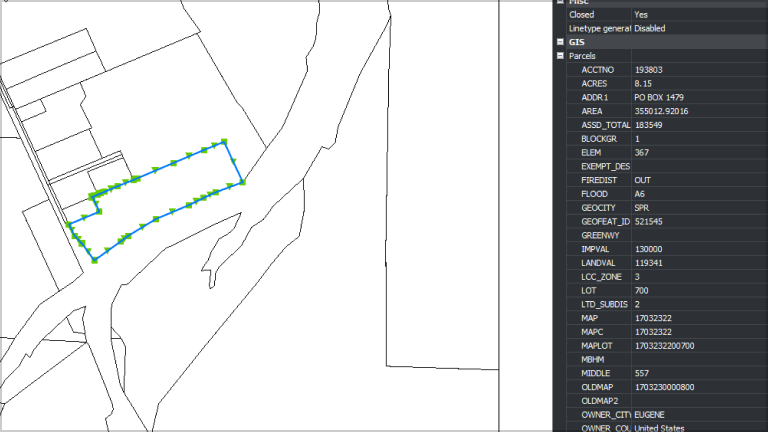Click the bottom vertex grip of the blue parcel
Screen dimensions: 768x432
click(x=95, y=260)
